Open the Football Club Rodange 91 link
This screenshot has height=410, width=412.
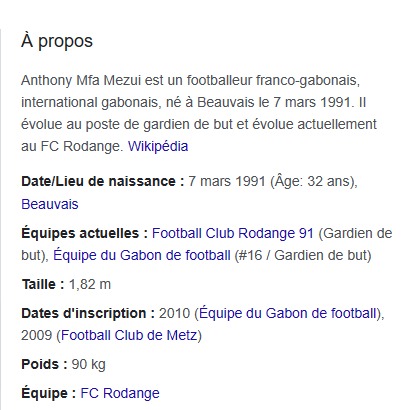click(x=233, y=233)
